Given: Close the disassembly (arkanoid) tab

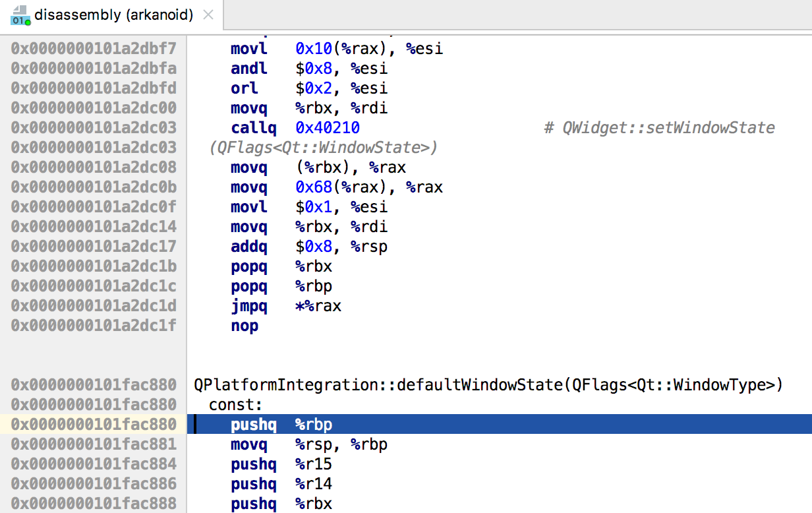Looking at the screenshot, I should (208, 15).
